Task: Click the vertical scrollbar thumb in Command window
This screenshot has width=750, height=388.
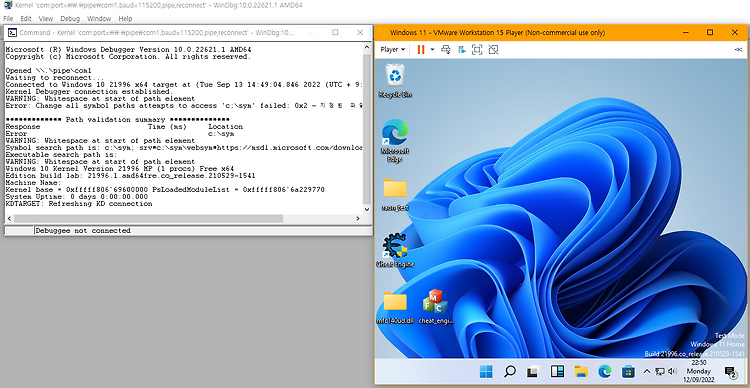Action: pyautogui.click(x=367, y=128)
